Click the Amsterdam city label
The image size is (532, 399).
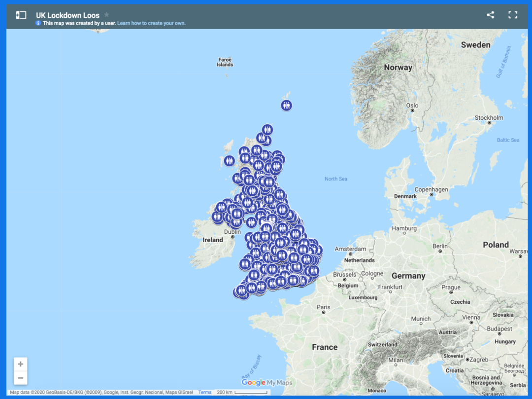click(351, 249)
